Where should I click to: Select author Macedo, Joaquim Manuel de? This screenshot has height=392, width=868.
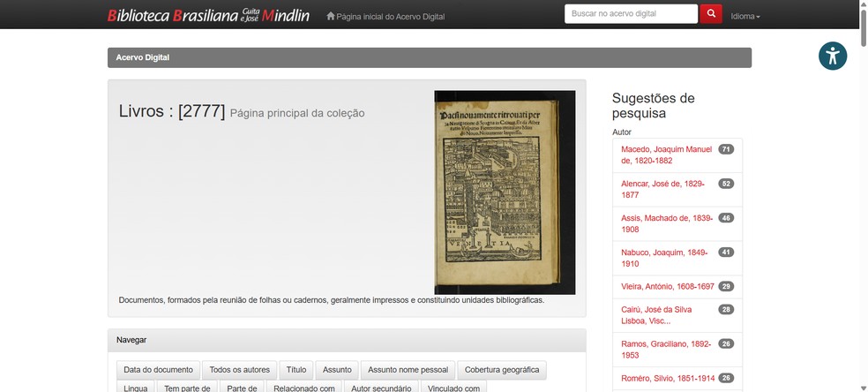coord(667,155)
